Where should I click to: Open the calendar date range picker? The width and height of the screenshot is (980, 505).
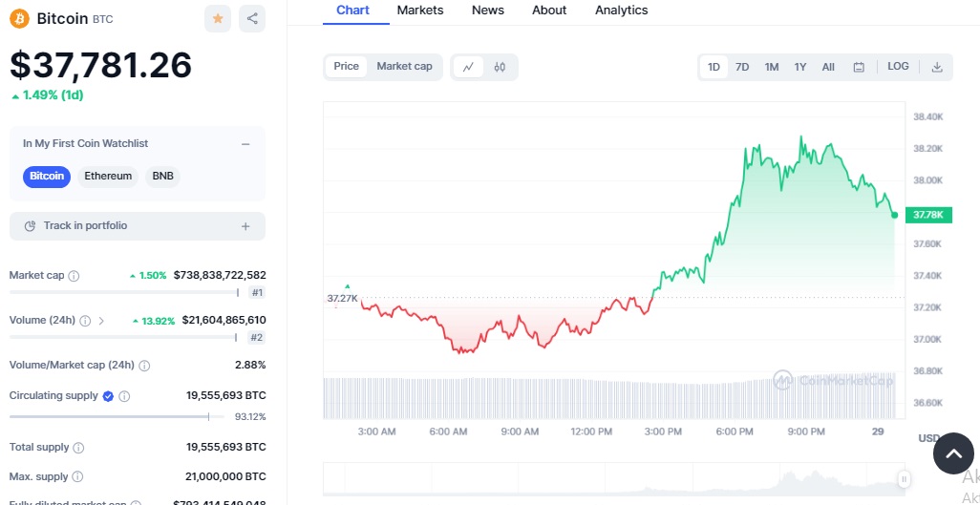click(859, 67)
